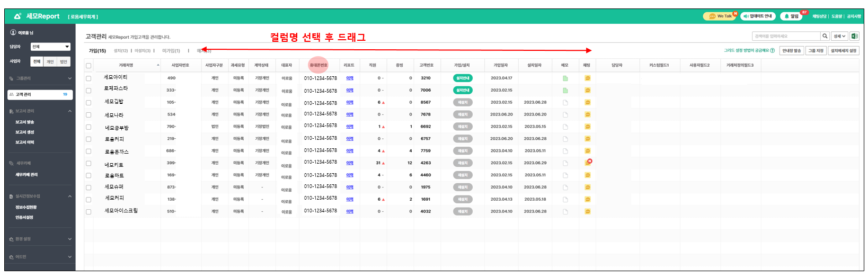Tick the checkbox for 세모김밥 row
Screen dimensions: 868x277
(88, 103)
